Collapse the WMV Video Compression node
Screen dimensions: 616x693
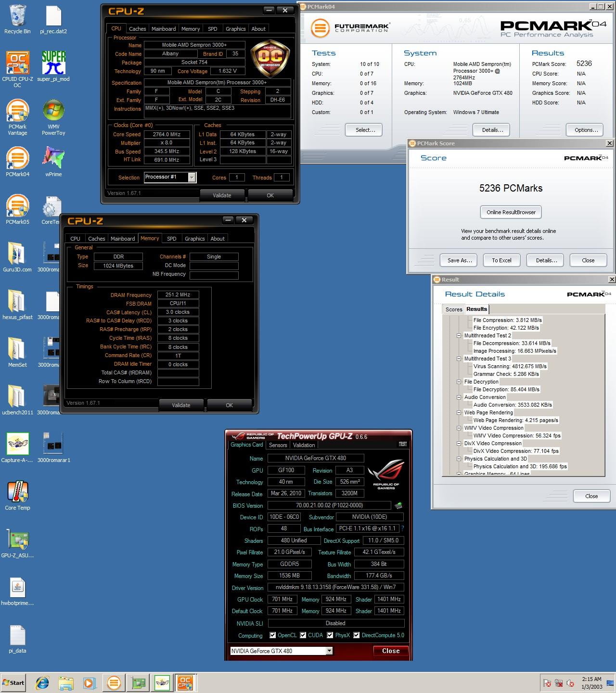pyautogui.click(x=459, y=428)
